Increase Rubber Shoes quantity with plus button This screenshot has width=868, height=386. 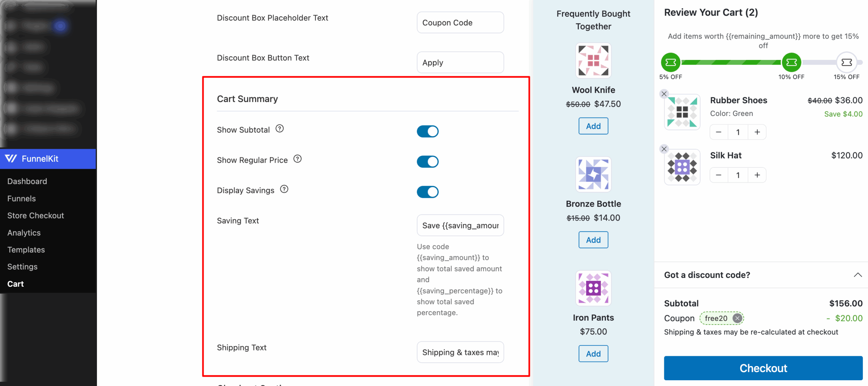[757, 132]
